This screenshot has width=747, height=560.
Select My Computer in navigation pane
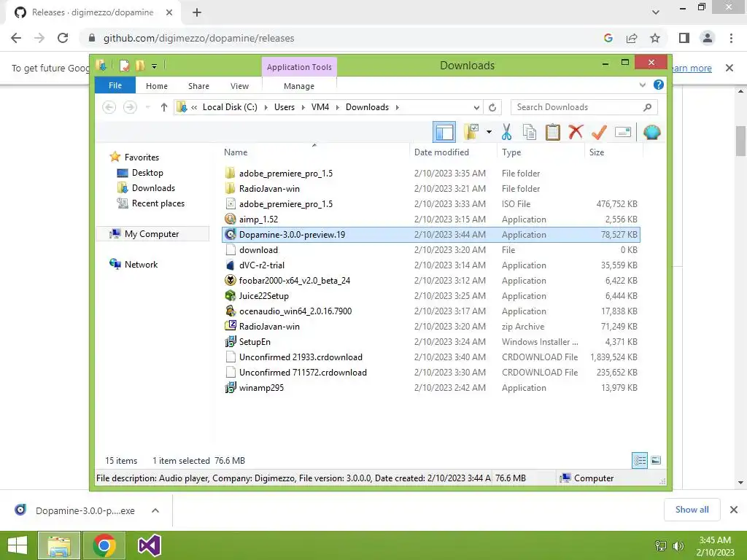pyautogui.click(x=152, y=234)
